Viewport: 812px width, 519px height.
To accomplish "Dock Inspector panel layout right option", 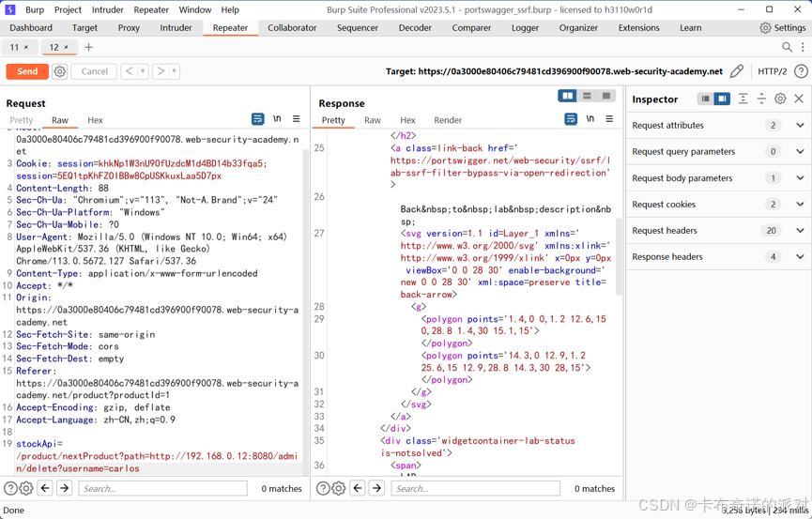I will click(x=722, y=99).
